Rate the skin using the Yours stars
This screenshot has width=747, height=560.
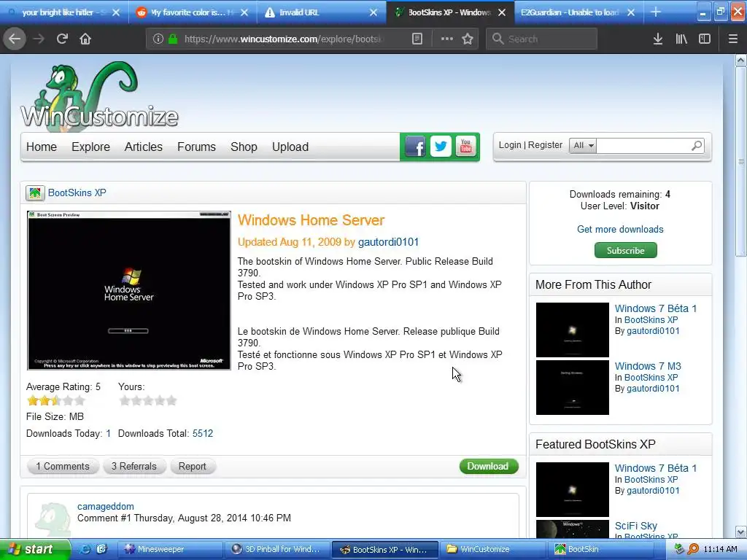[147, 400]
